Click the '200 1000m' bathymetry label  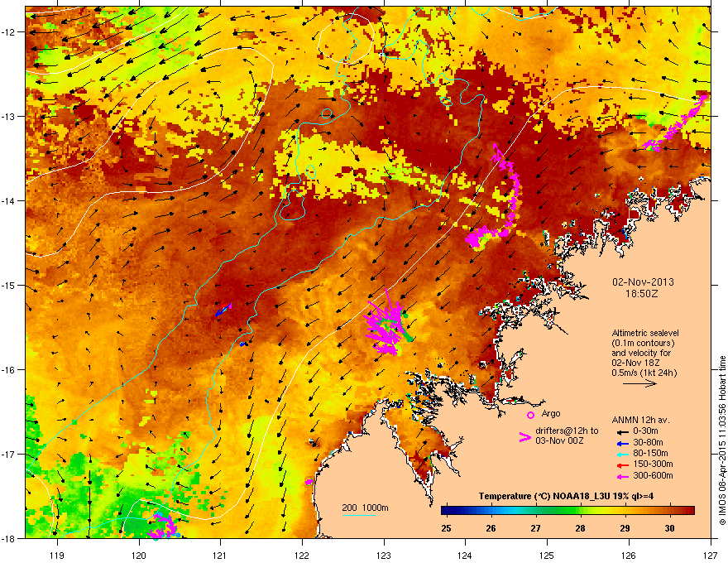click(366, 508)
